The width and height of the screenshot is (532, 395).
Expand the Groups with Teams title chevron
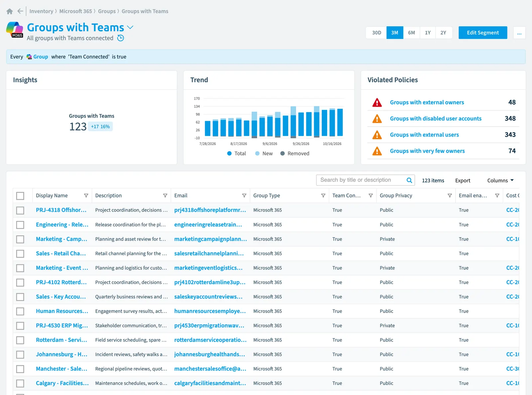click(130, 27)
